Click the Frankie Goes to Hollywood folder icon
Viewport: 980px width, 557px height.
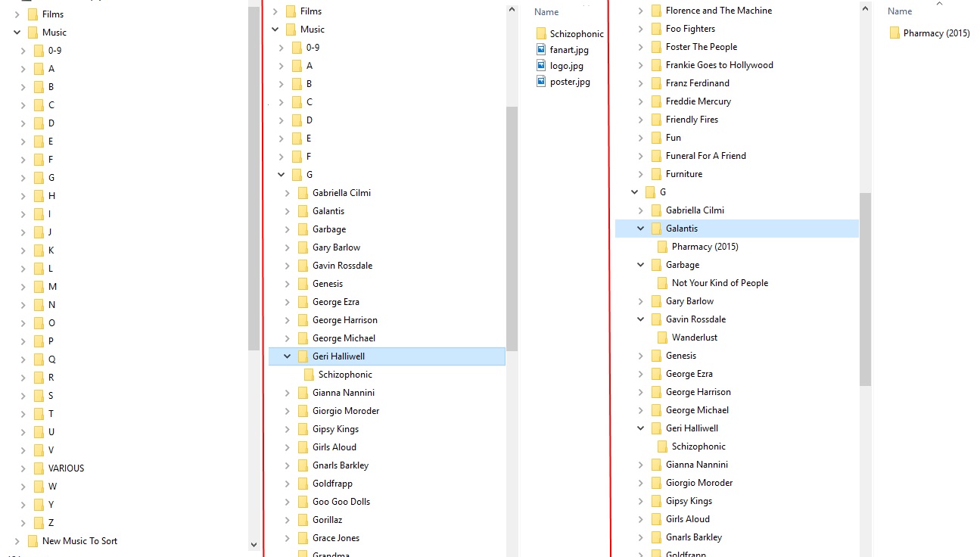(656, 65)
